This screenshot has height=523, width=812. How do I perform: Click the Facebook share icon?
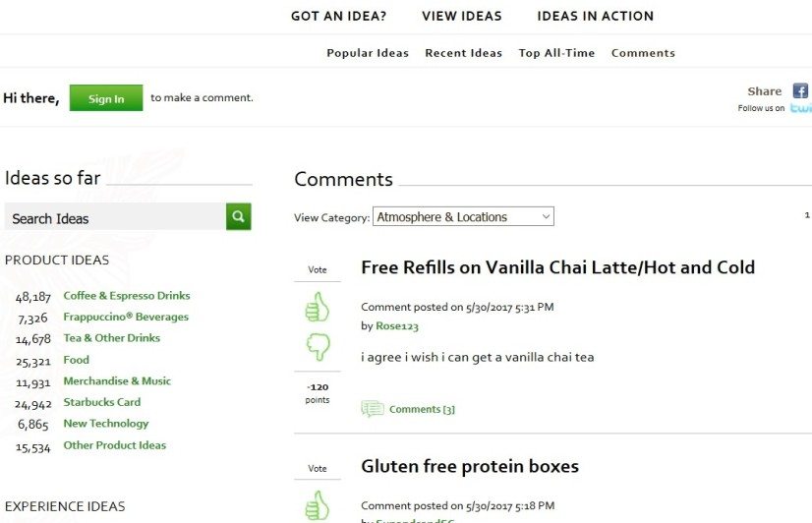pos(800,91)
